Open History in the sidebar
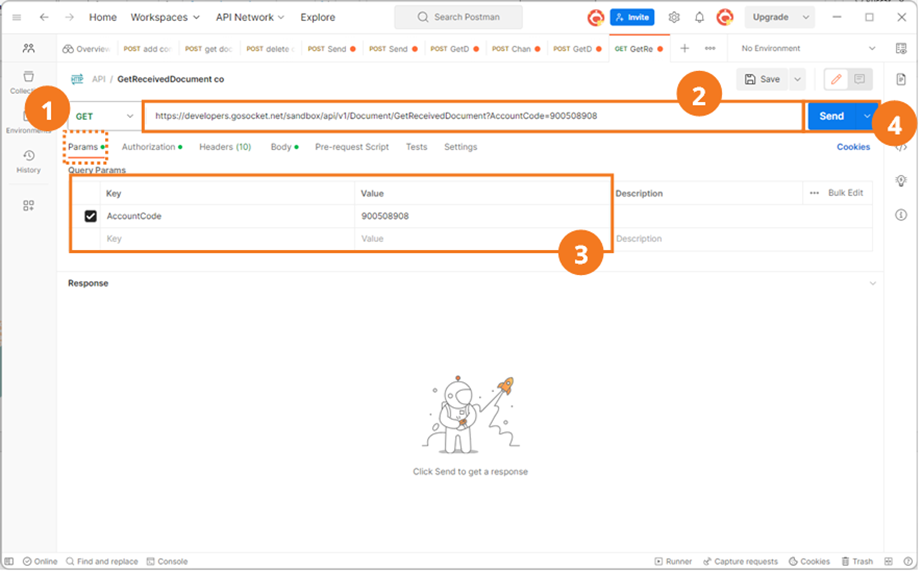 click(28, 161)
